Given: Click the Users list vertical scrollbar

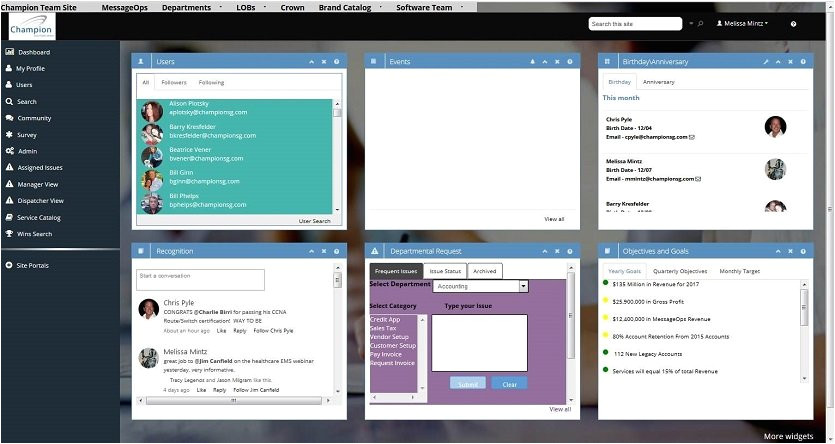Looking at the screenshot, I should click(x=337, y=155).
